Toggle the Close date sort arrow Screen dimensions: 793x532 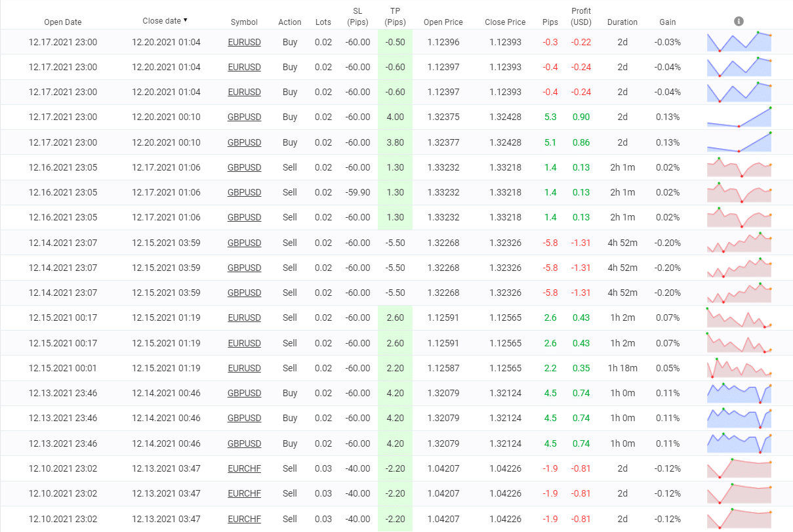pos(185,21)
